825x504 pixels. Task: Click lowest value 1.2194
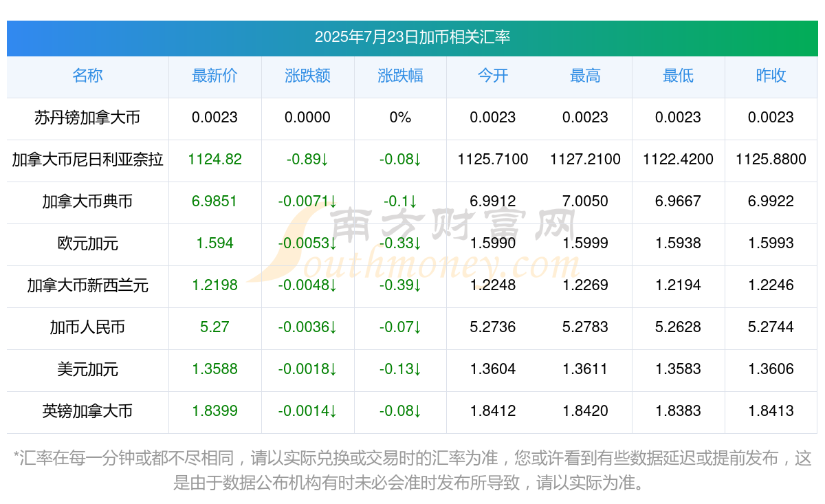pos(678,285)
